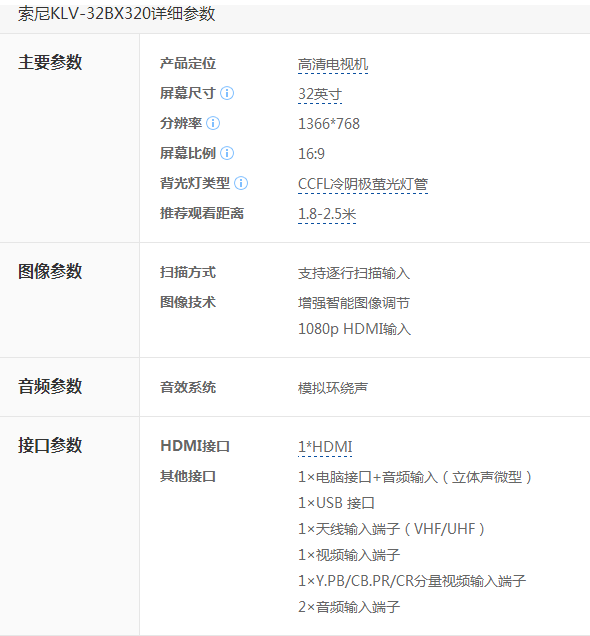Click the 屏幕比例 label text

click(x=188, y=153)
